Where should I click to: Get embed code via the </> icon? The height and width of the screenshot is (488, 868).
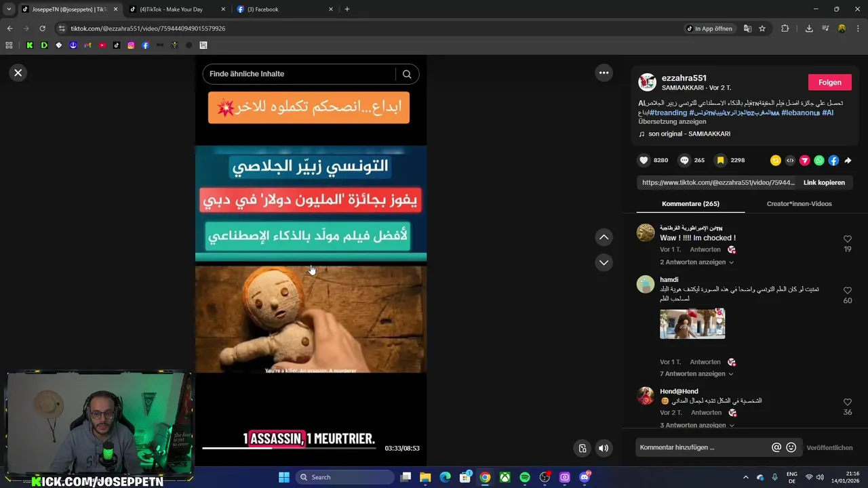[790, 161]
